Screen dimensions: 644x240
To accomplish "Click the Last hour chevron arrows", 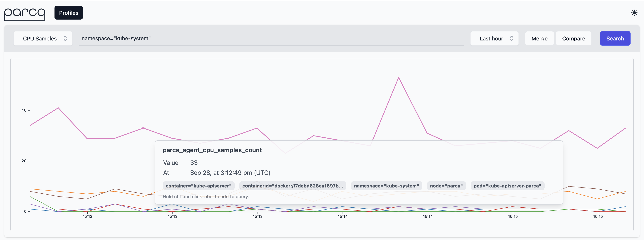I will [512, 39].
